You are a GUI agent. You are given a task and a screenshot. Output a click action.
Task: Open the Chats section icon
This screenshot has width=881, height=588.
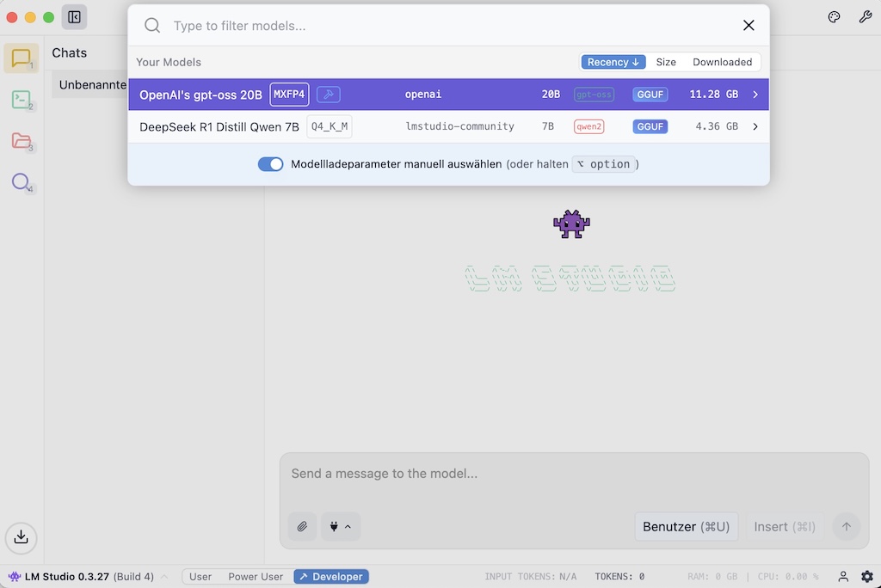(22, 58)
